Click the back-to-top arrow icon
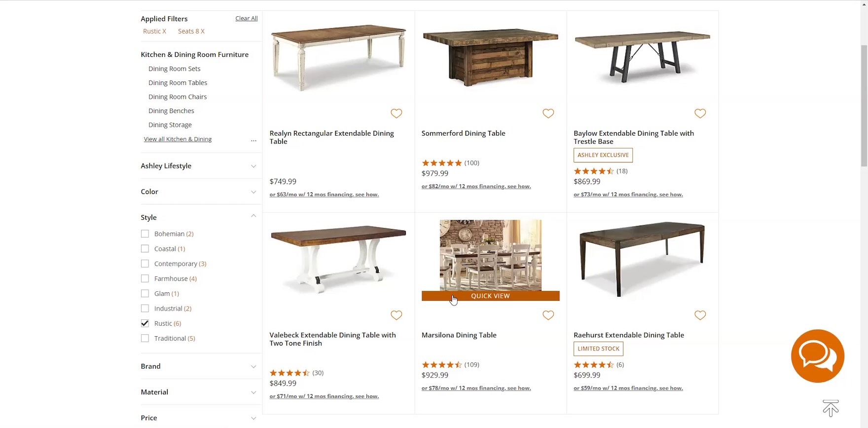Viewport: 868px width, 428px height. point(831,408)
